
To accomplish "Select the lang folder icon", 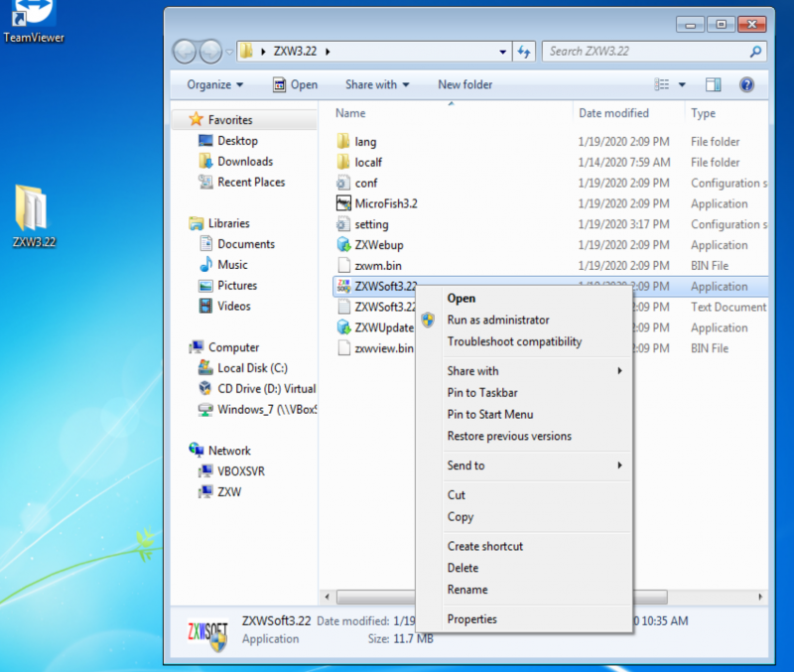I will tap(343, 141).
